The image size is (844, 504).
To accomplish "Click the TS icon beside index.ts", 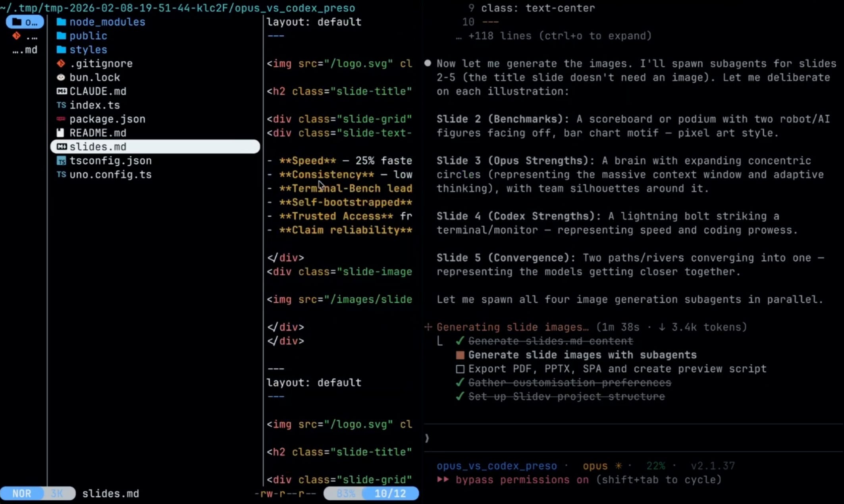I will coord(61,105).
